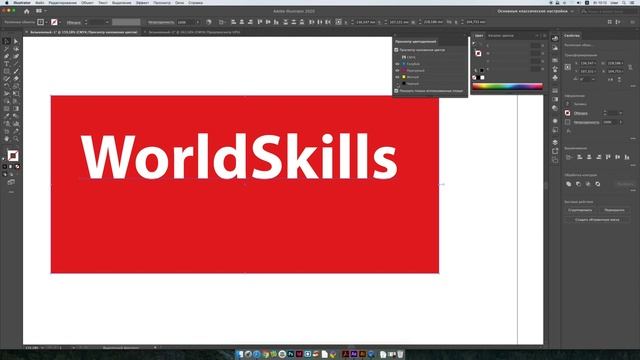Click Exclude pathfinder icon
This screenshot has width=640, height=360.
tap(598, 184)
